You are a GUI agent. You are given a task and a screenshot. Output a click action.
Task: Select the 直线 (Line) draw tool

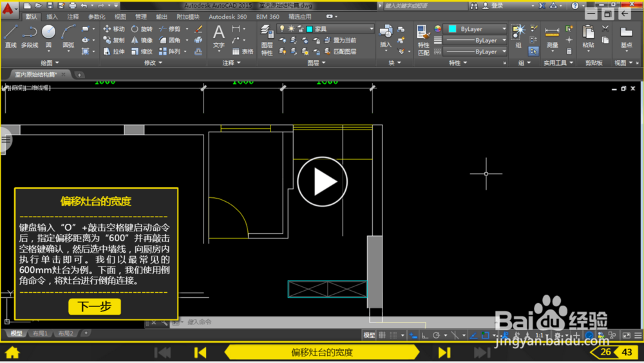[10, 36]
